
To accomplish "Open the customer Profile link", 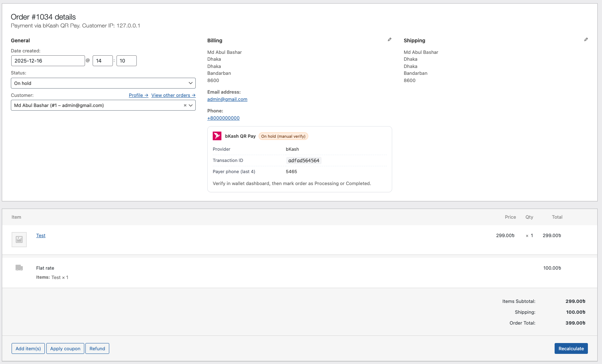I will click(138, 95).
